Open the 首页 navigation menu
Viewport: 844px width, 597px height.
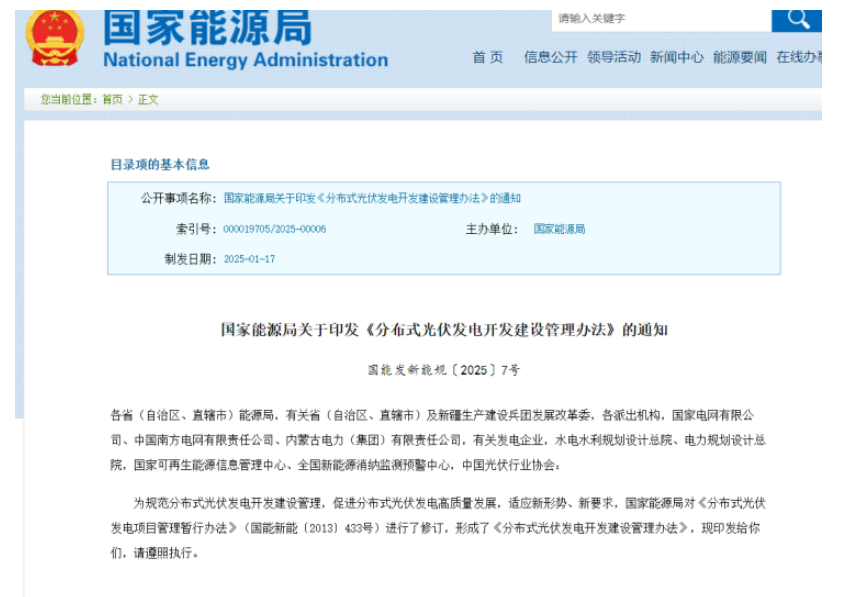(488, 57)
